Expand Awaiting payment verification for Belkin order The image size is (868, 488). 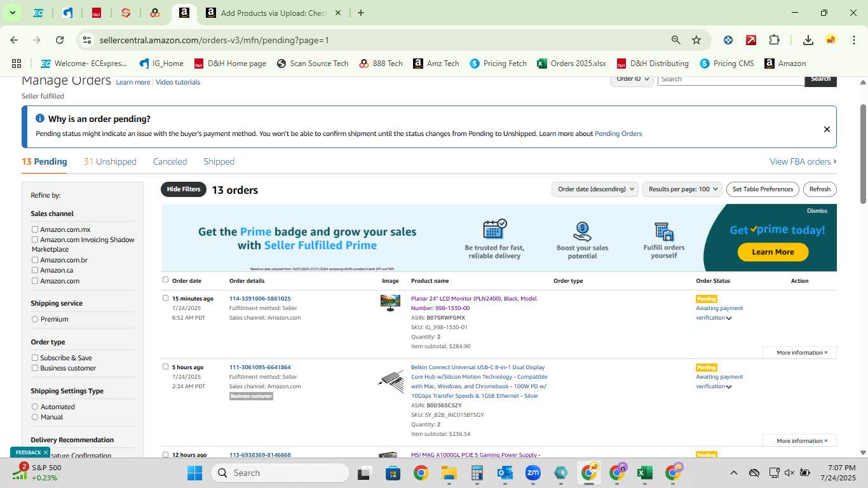pyautogui.click(x=729, y=387)
